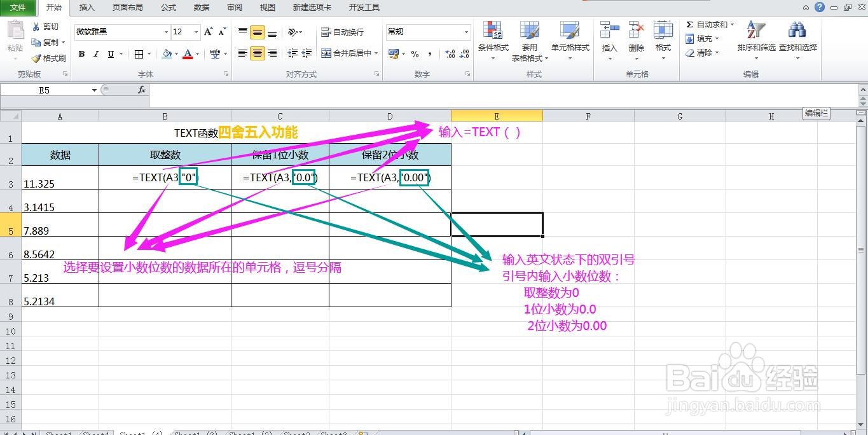This screenshot has width=868, height=435.
Task: Toggle Underline formatting
Action: click(111, 54)
